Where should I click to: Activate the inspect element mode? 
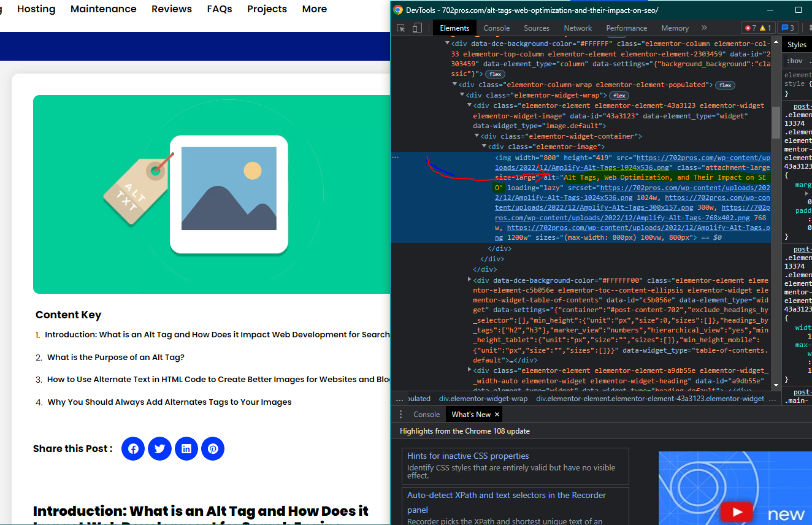[402, 28]
